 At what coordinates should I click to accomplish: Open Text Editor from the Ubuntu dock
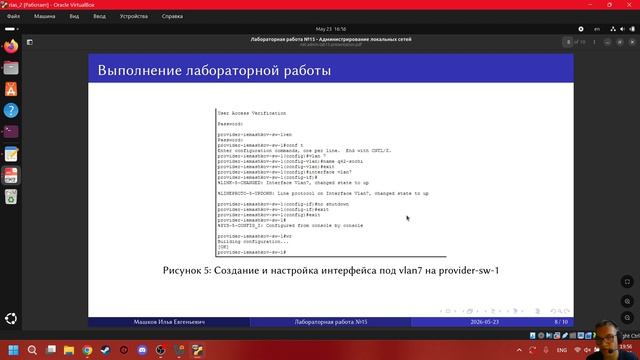(x=11, y=154)
